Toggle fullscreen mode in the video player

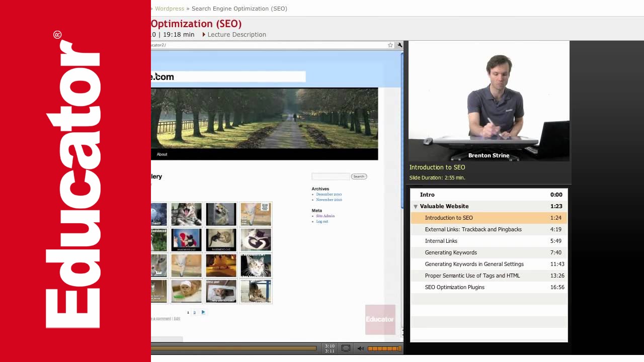pyautogui.click(x=346, y=348)
